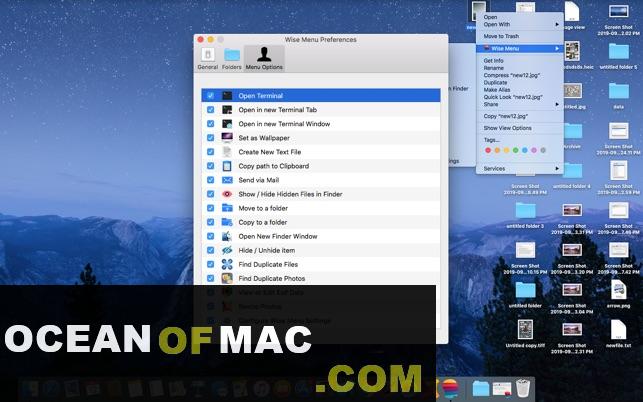Uncheck Open in new Terminal Window checkbox
This screenshot has width=643, height=402.
[210, 123]
